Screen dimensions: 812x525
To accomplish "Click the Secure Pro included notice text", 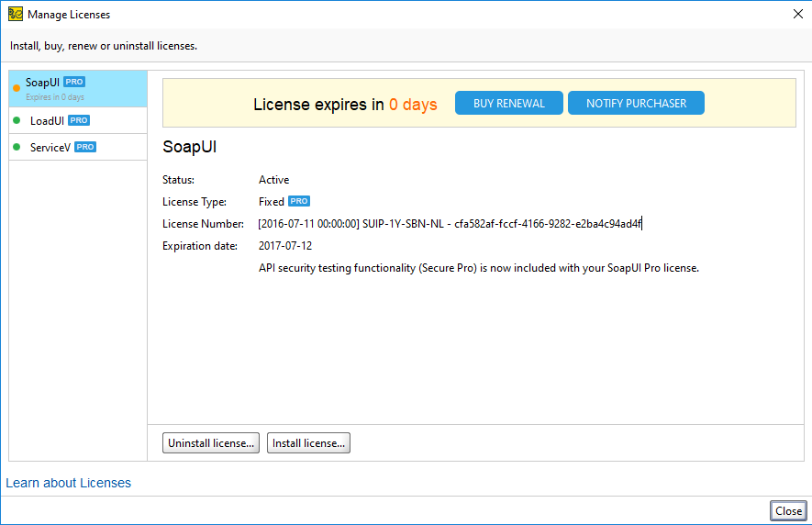I will (x=479, y=268).
